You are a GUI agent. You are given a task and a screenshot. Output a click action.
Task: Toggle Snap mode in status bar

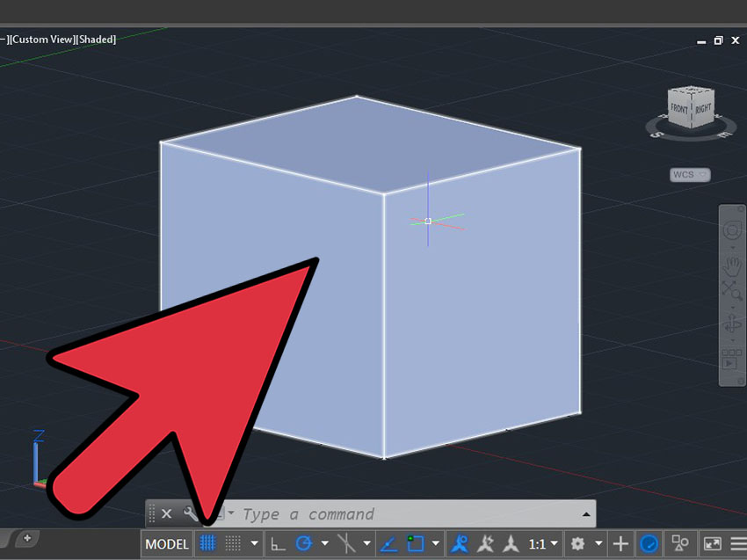[233, 542]
